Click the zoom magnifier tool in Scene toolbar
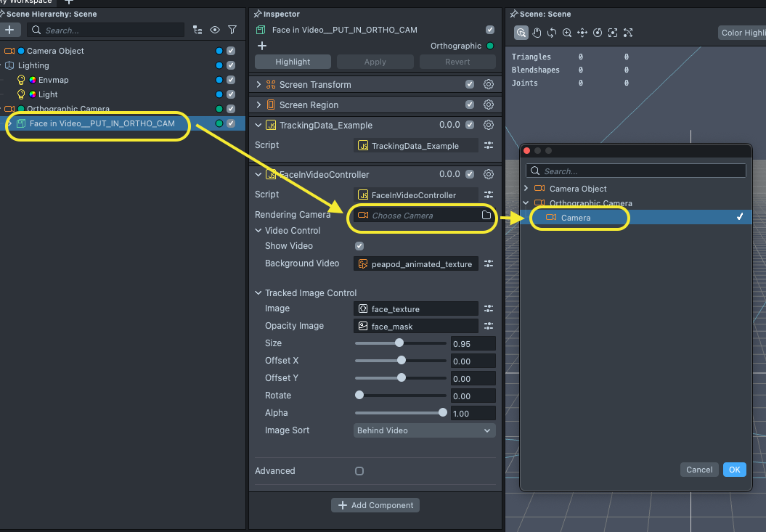The width and height of the screenshot is (766, 532). click(567, 33)
